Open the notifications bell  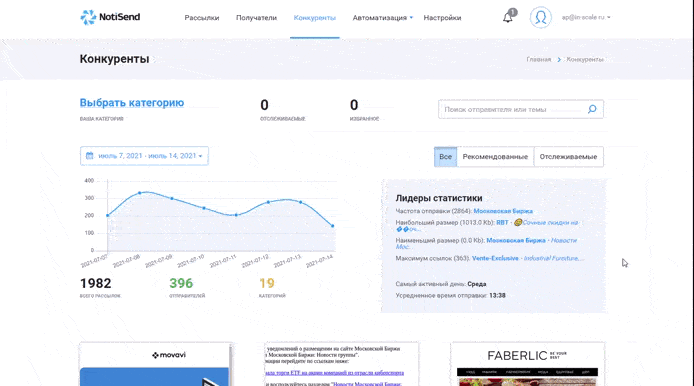point(508,18)
